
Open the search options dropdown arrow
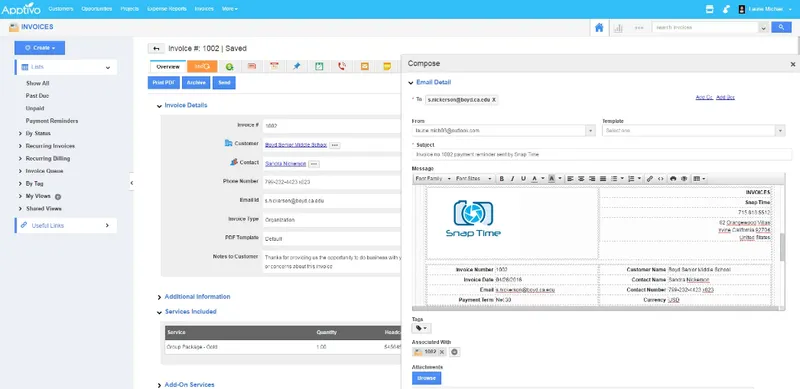tap(764, 28)
